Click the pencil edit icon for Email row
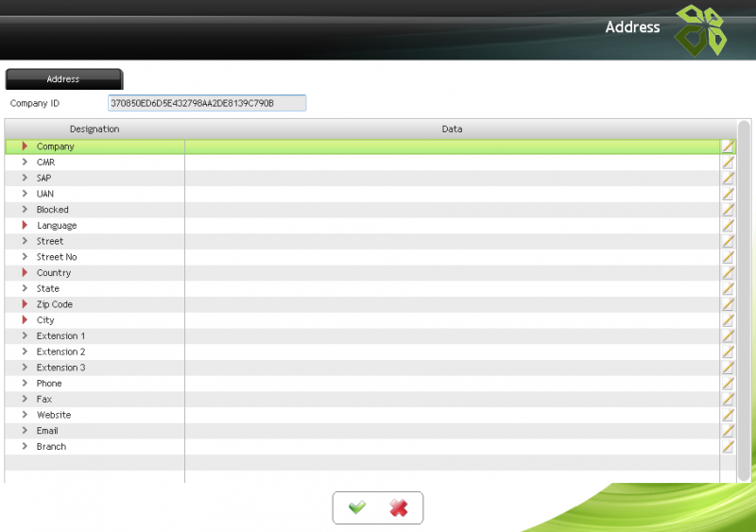 pos(728,431)
